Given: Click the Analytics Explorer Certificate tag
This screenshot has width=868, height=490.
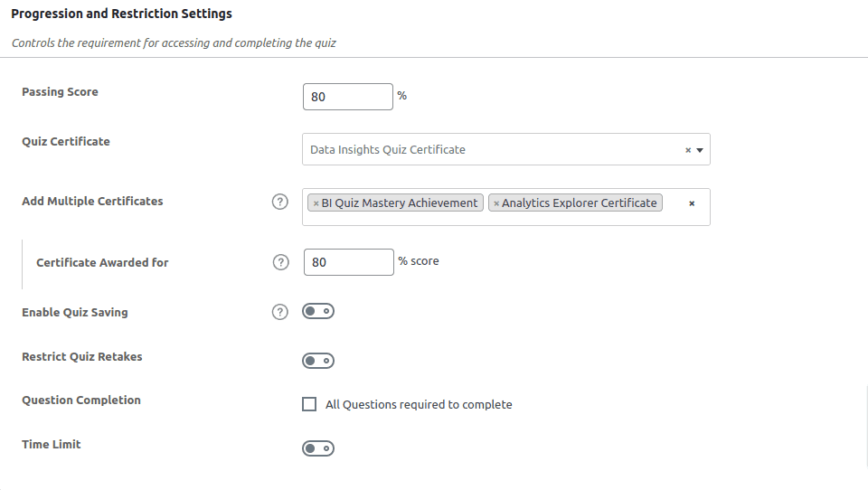Looking at the screenshot, I should tap(580, 203).
